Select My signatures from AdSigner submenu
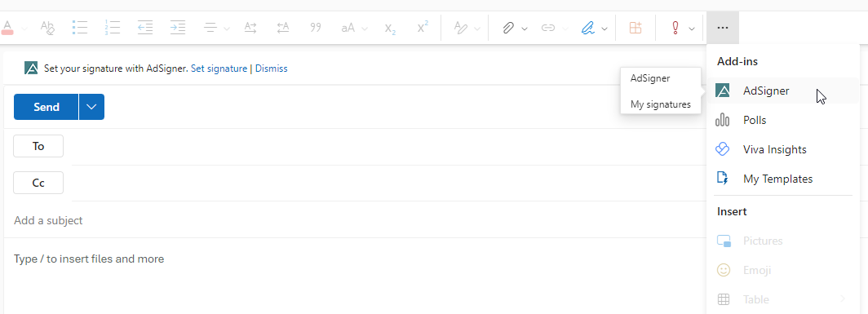The height and width of the screenshot is (314, 868). (661, 104)
